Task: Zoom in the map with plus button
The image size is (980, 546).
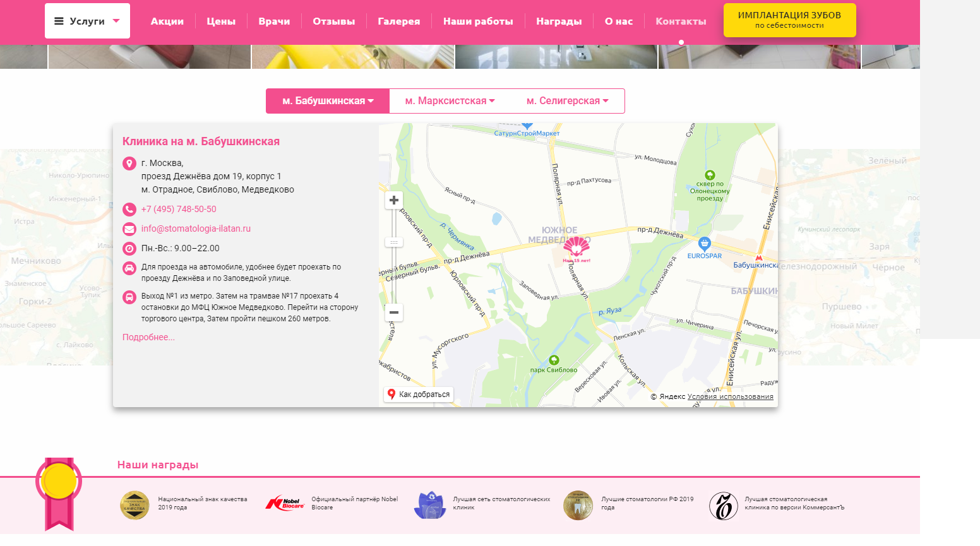Action: 394,200
